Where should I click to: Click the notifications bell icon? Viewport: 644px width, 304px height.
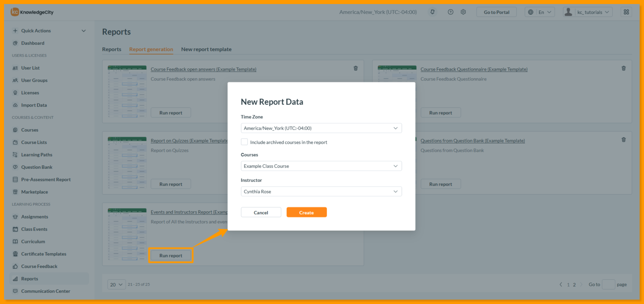433,12
